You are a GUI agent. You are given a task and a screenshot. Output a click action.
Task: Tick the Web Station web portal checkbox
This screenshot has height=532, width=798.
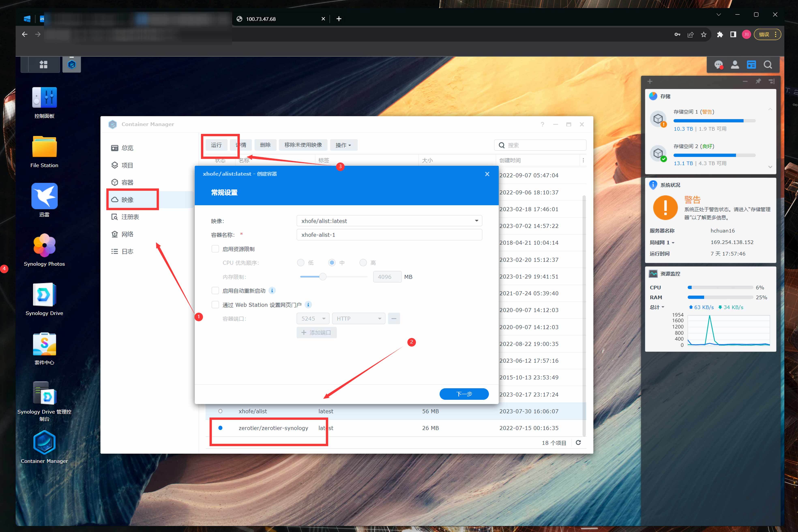(x=215, y=305)
